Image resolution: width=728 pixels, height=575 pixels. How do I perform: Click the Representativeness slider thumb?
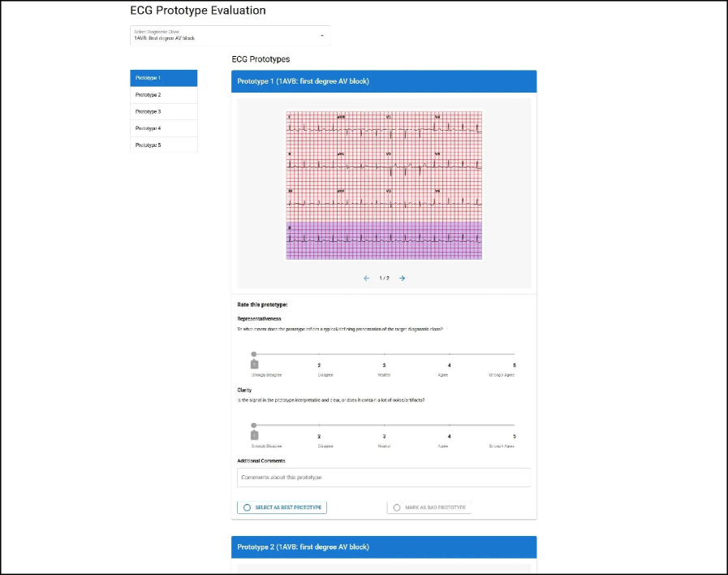pos(254,354)
